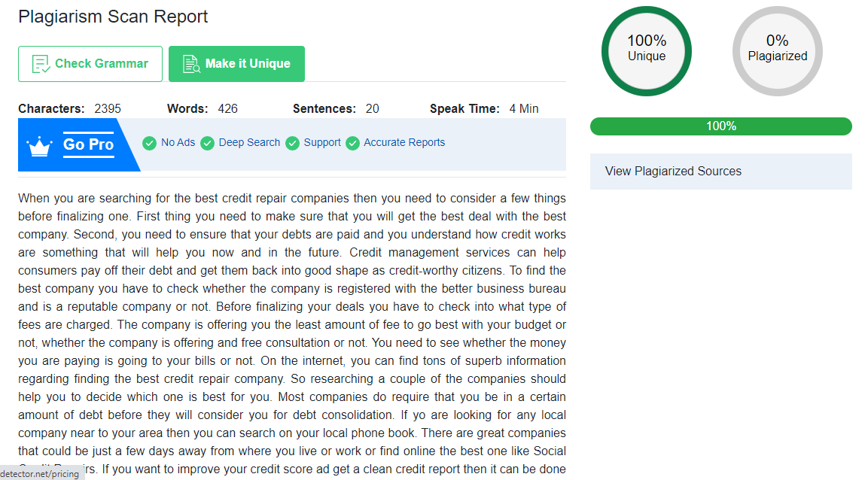
Task: Click the Make it Unique button
Action: pyautogui.click(x=236, y=64)
